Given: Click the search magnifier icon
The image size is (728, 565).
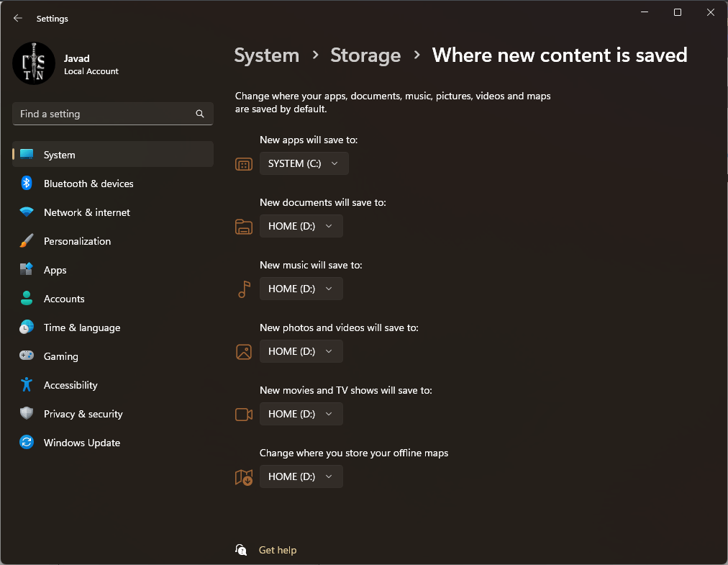Looking at the screenshot, I should (200, 114).
